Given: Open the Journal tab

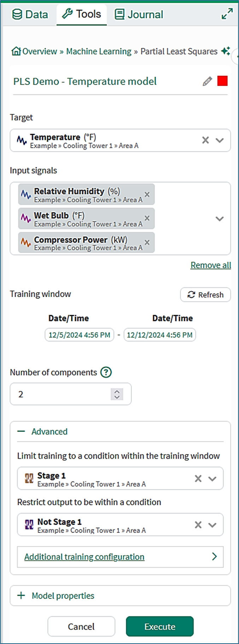Looking at the screenshot, I should click(x=139, y=14).
